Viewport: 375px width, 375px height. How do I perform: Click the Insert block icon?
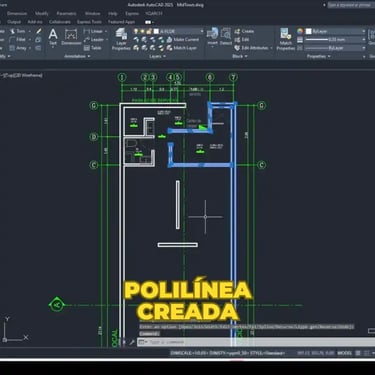pyautogui.click(x=212, y=36)
